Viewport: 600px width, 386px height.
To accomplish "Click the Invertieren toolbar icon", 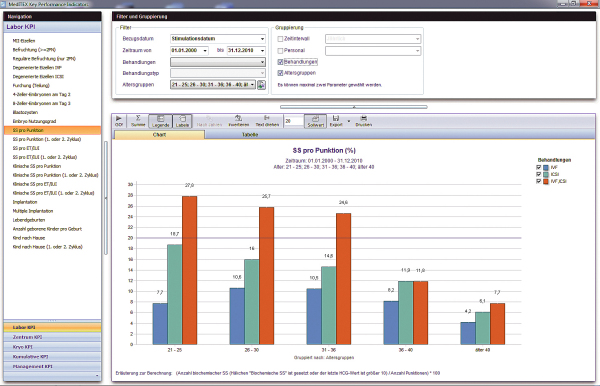I will point(238,121).
